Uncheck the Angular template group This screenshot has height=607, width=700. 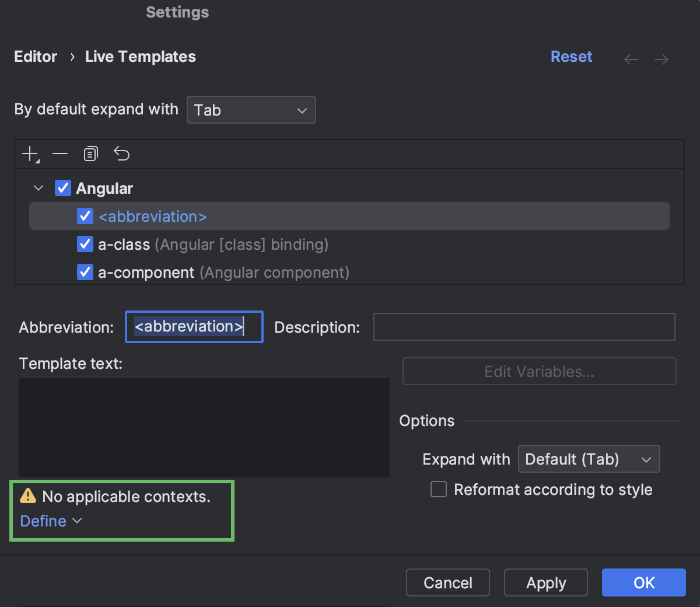coord(62,187)
